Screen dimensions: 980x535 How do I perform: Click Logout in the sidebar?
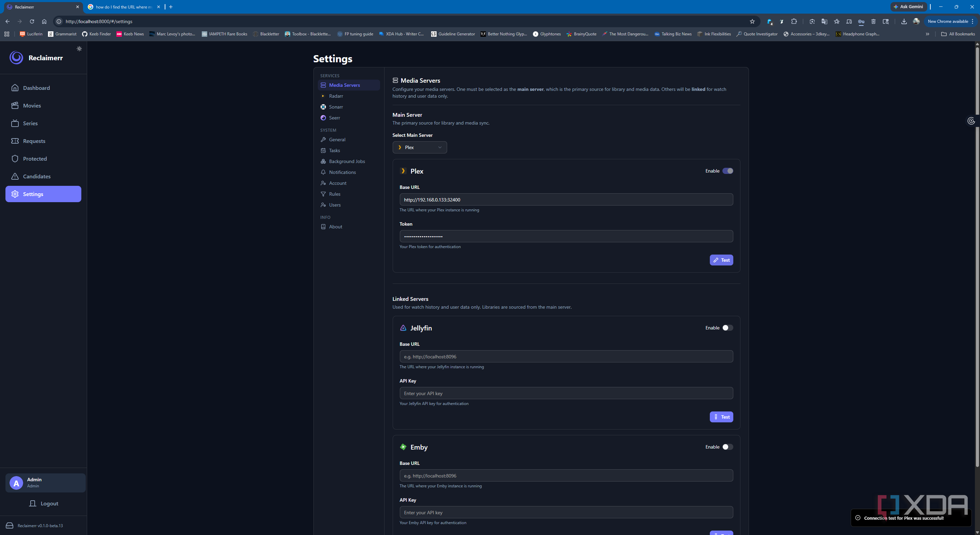coord(44,503)
